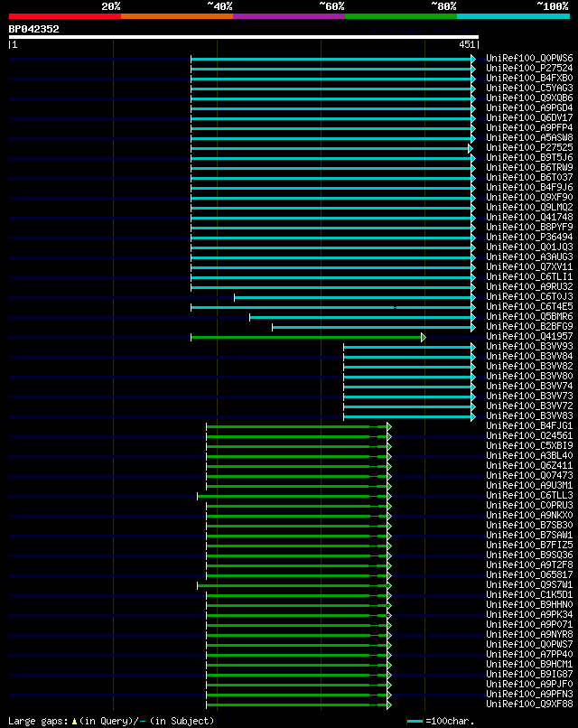Click the green alignment bar for UniRef100_Q41957
Viewport: 578px width, 728px height.
coord(306,338)
